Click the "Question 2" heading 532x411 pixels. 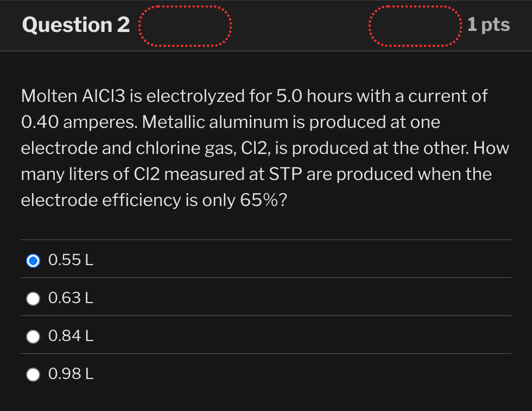76,25
